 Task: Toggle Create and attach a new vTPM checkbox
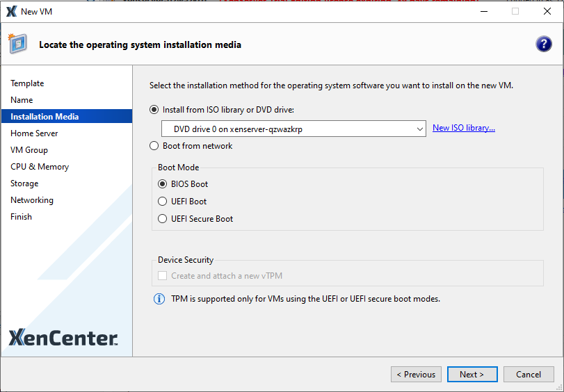pyautogui.click(x=162, y=275)
